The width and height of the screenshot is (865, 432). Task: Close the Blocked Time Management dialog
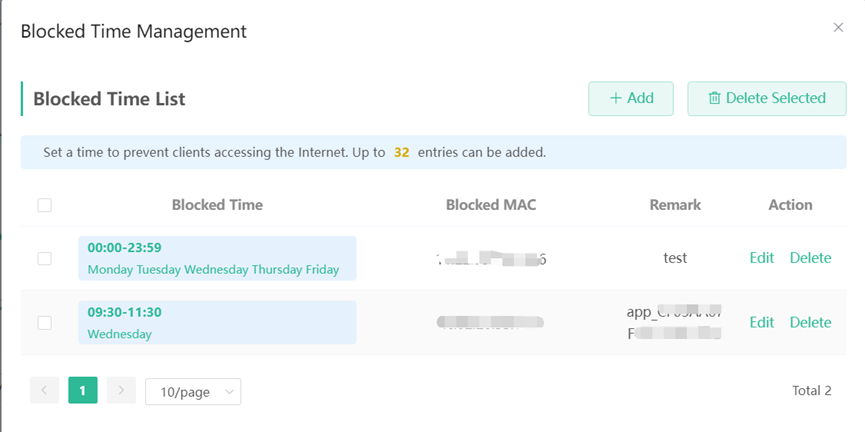point(838,28)
